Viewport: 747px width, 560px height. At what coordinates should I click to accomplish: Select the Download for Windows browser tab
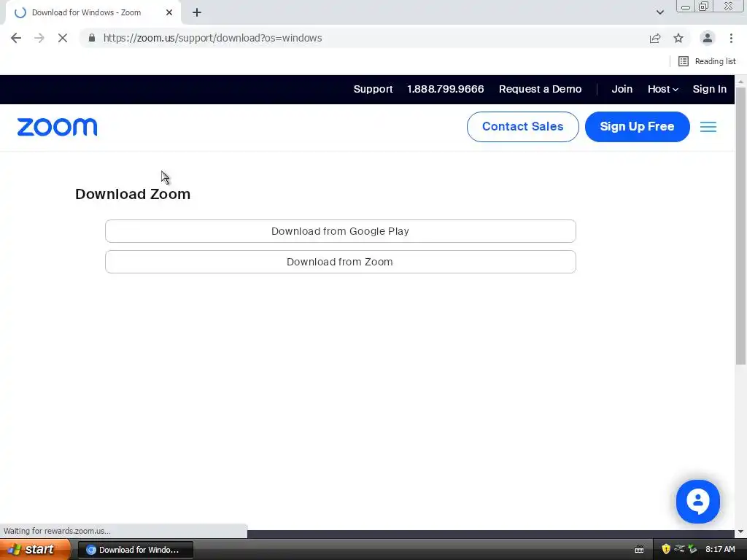93,13
